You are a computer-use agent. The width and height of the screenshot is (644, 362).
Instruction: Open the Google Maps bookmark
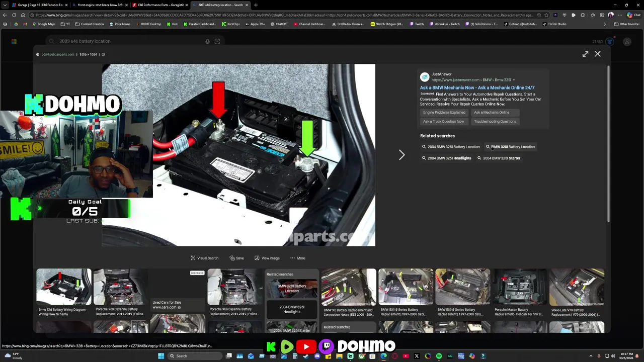[x=44, y=24]
